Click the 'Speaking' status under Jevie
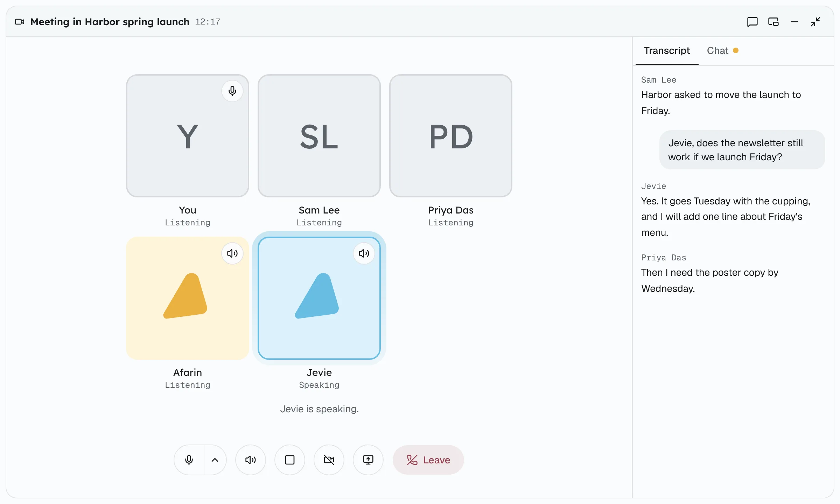Image resolution: width=840 pixels, height=504 pixels. 319,385
